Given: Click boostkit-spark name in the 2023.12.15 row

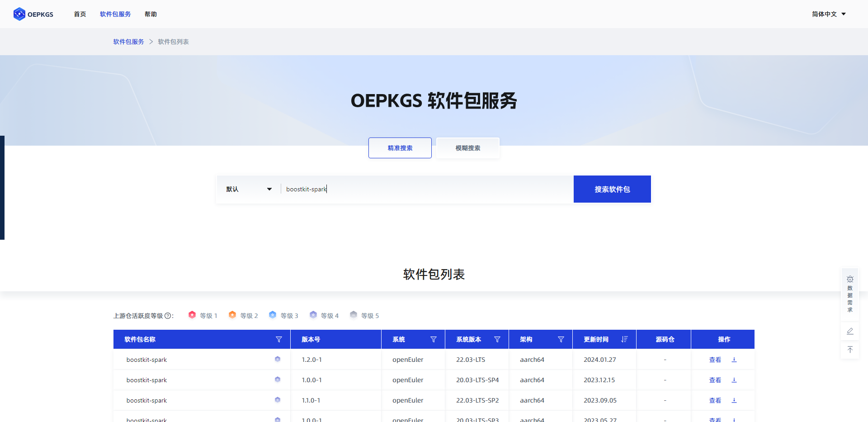Looking at the screenshot, I should tap(146, 380).
